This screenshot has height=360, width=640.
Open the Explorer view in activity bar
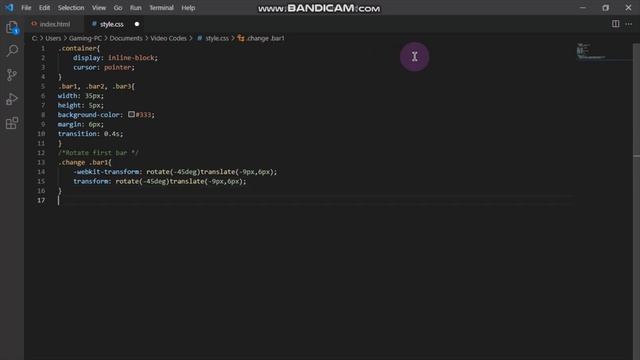[12, 28]
